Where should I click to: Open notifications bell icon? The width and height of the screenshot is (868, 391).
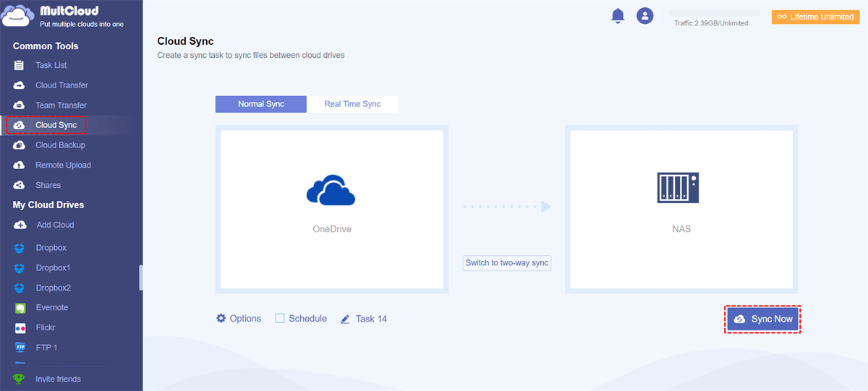click(x=618, y=15)
